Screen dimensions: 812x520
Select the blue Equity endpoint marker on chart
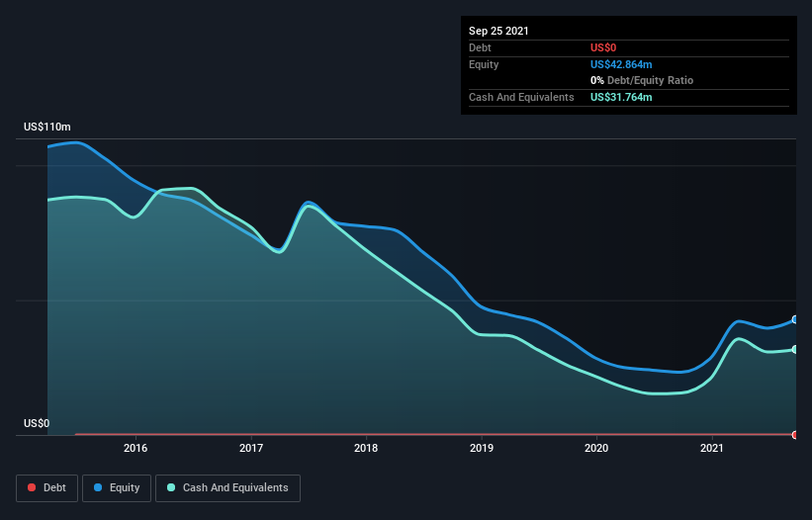pos(795,319)
